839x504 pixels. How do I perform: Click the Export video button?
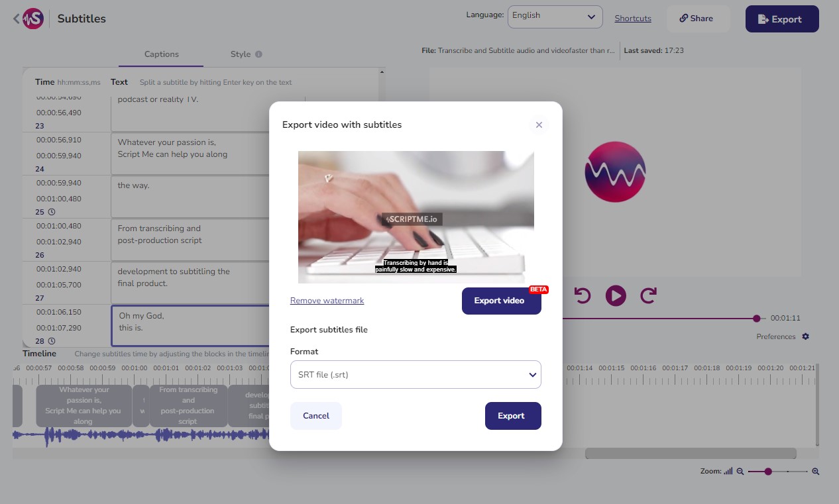click(x=501, y=301)
